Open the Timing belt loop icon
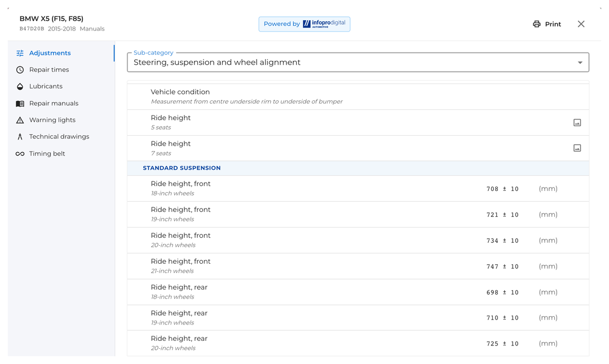This screenshot has height=364, width=609. coord(20,154)
